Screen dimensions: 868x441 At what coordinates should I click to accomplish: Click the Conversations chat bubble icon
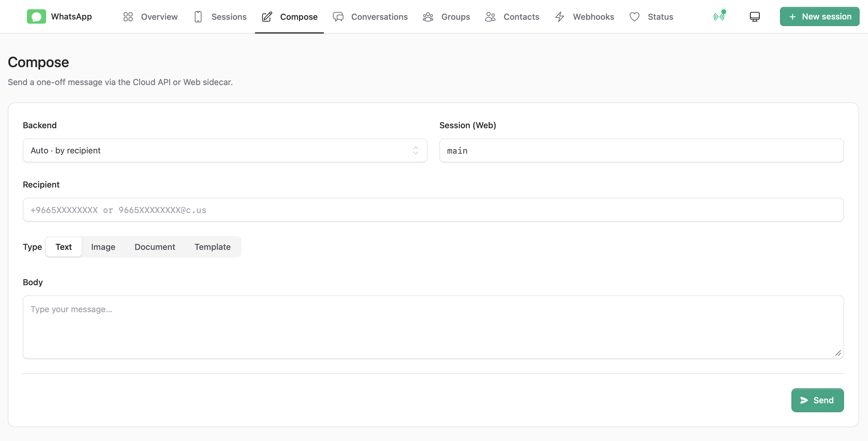pyautogui.click(x=338, y=17)
